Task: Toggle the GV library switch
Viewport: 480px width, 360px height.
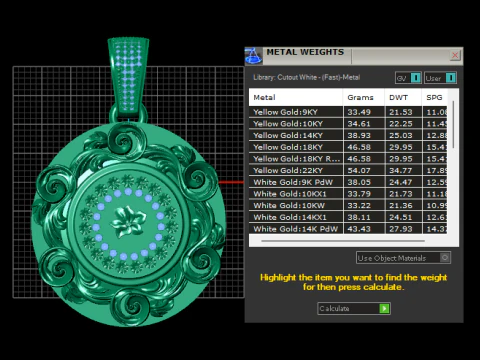Action: [x=408, y=78]
